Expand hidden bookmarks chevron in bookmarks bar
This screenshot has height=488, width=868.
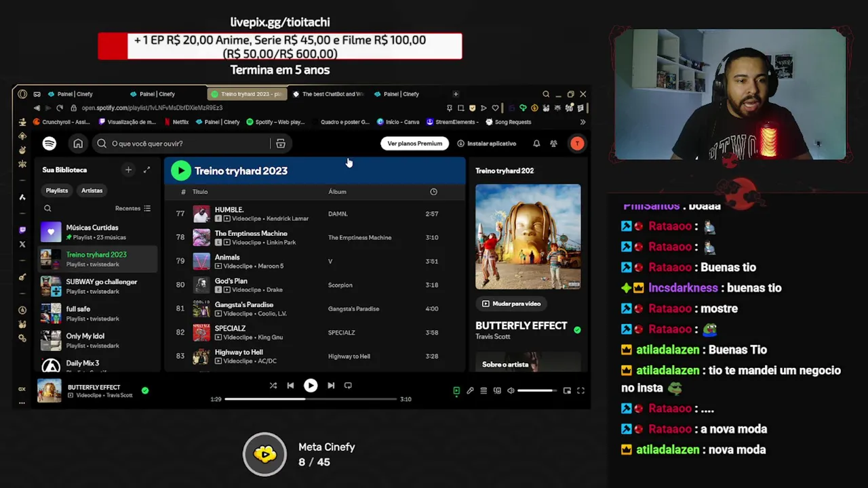coord(583,122)
